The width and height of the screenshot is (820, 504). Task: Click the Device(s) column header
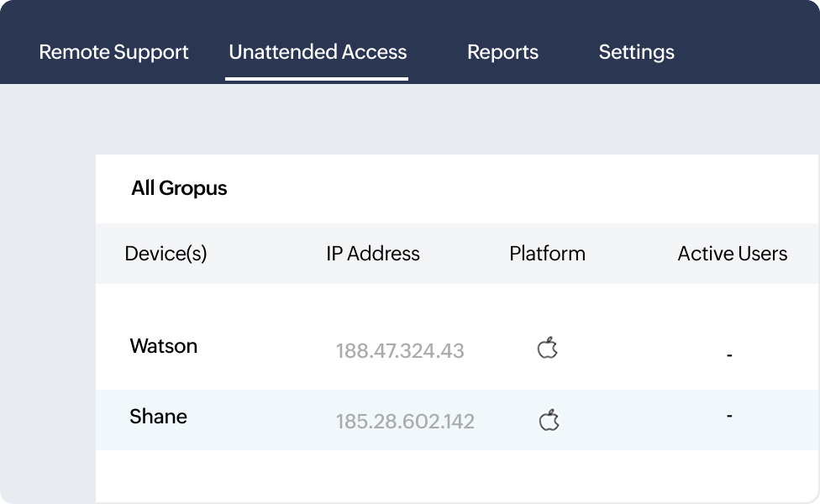(x=165, y=254)
